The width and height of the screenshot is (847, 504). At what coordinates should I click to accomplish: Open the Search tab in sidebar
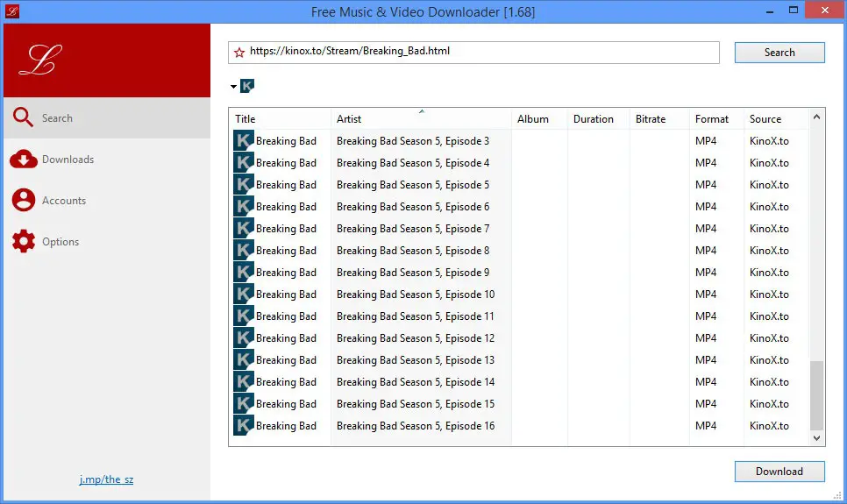107,117
